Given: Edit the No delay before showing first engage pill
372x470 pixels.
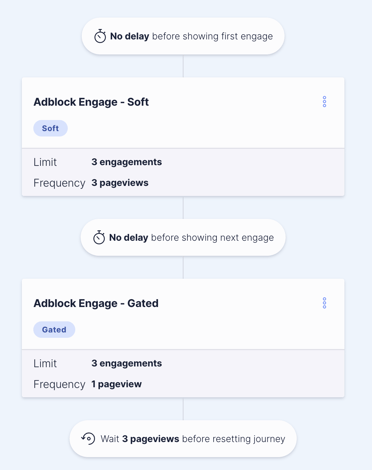Looking at the screenshot, I should (183, 36).
